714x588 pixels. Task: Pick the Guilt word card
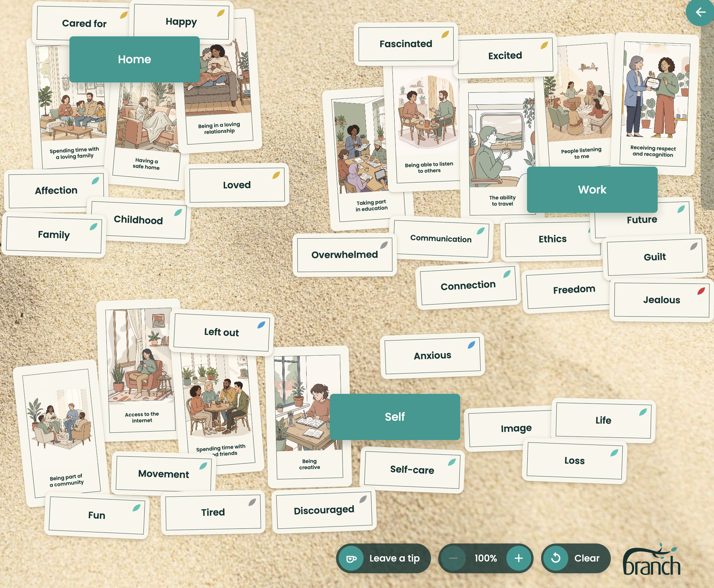pyautogui.click(x=655, y=257)
